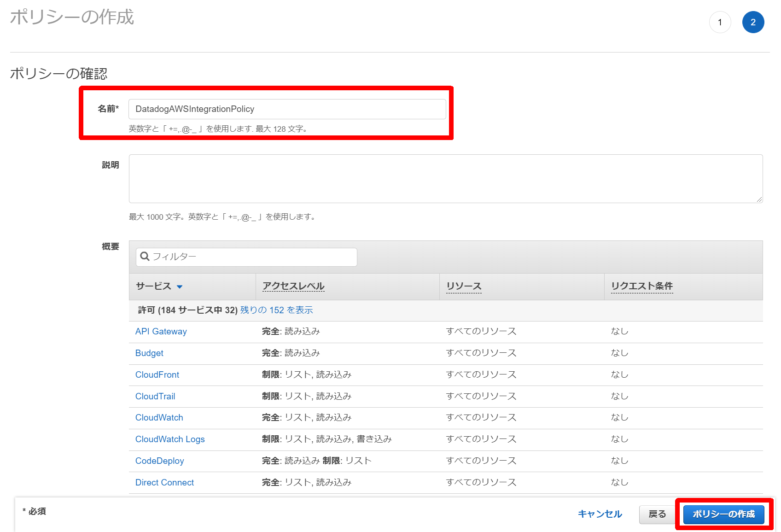Click the リクエスト条件 column header
The width and height of the screenshot is (781, 532).
(642, 286)
